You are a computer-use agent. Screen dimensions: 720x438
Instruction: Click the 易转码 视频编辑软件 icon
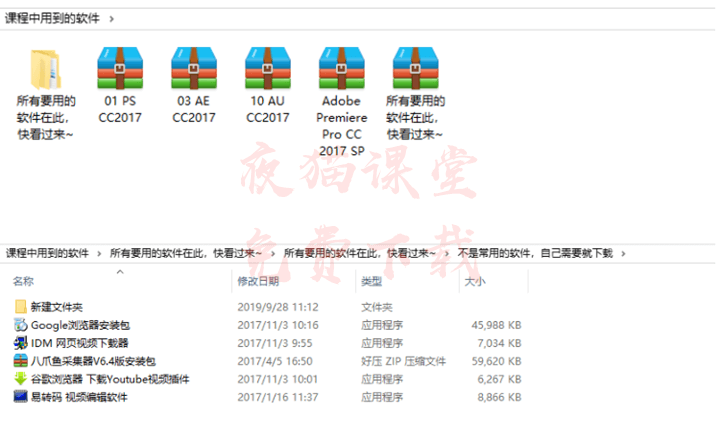pyautogui.click(x=20, y=397)
